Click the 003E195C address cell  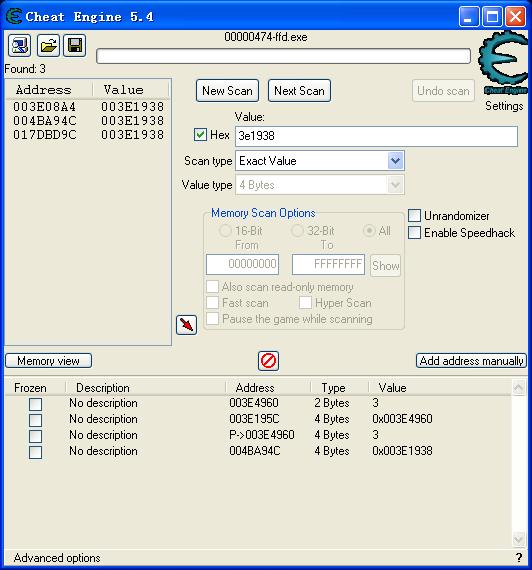tap(254, 419)
